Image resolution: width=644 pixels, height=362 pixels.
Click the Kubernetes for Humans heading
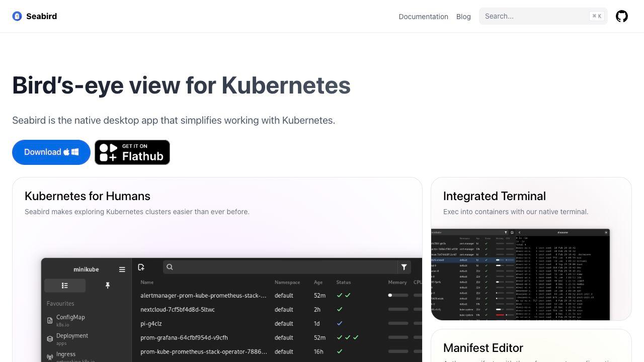(x=88, y=196)
